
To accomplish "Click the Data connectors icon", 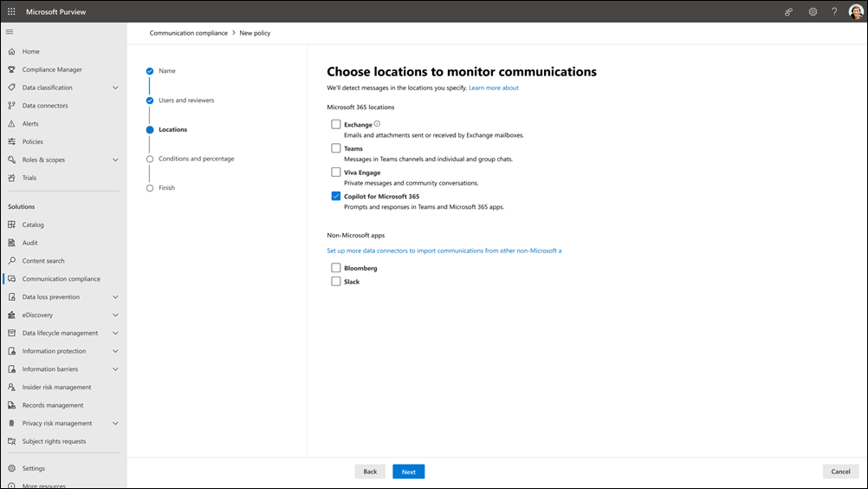I will tap(11, 105).
